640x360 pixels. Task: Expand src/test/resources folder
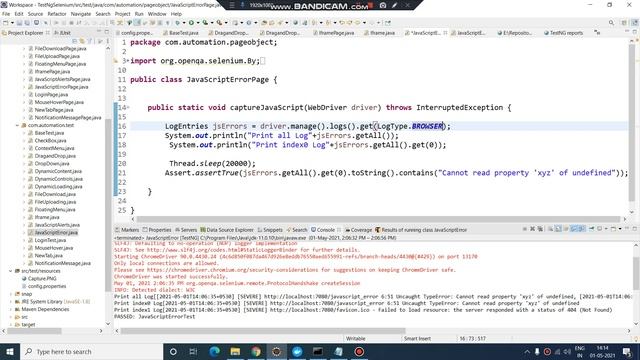11,271
